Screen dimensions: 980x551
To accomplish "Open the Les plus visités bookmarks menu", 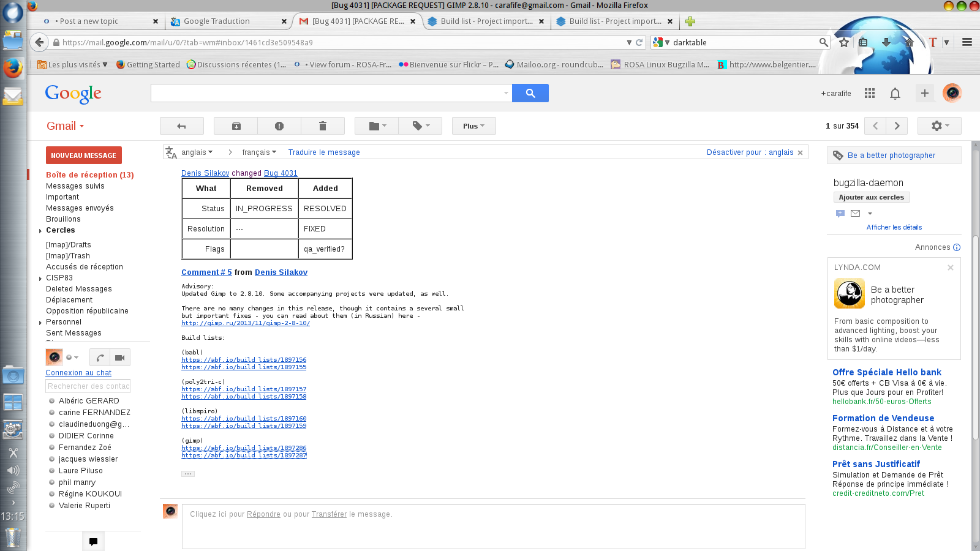I will tap(72, 64).
